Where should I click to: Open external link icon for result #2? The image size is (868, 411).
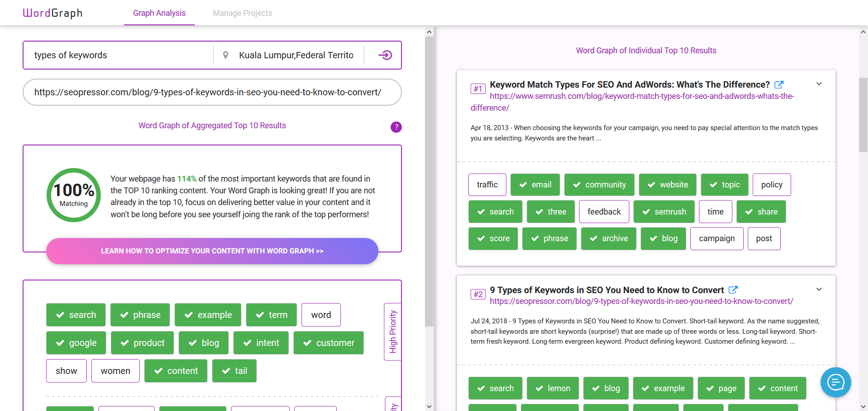point(733,290)
